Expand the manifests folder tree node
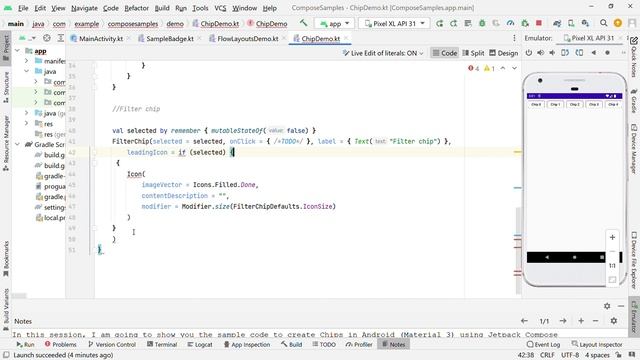The width and height of the screenshot is (640, 360). click(27, 61)
